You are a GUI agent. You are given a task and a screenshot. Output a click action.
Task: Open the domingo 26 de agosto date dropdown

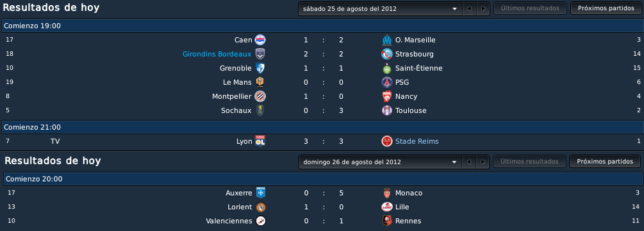pyautogui.click(x=381, y=162)
